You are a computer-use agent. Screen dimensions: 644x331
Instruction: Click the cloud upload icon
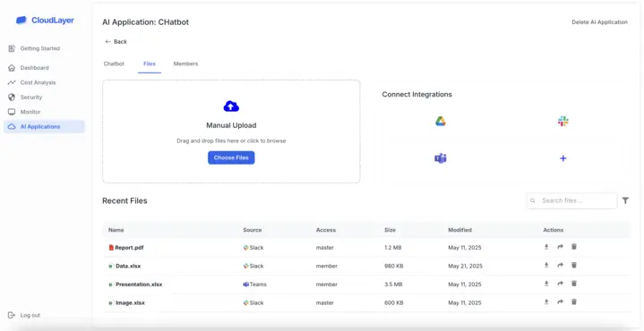click(x=231, y=106)
